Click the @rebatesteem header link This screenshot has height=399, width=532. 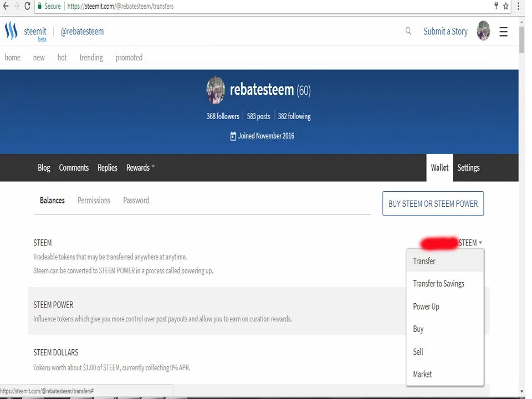pyautogui.click(x=82, y=32)
